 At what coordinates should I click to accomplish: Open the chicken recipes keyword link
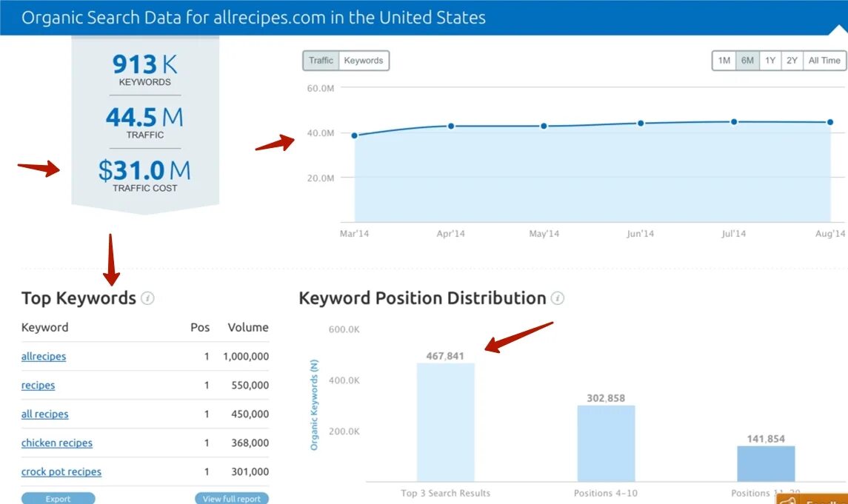pos(57,443)
